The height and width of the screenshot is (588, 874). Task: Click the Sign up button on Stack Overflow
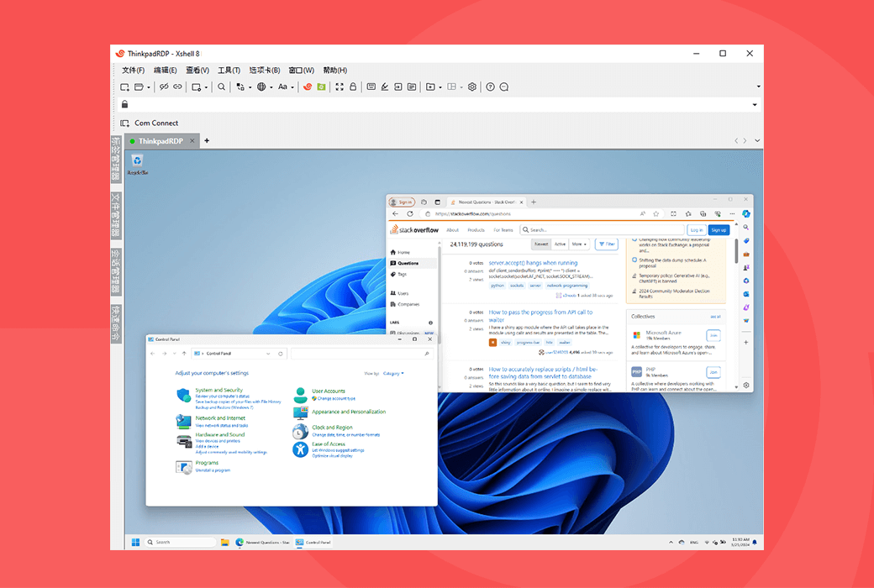pos(719,229)
